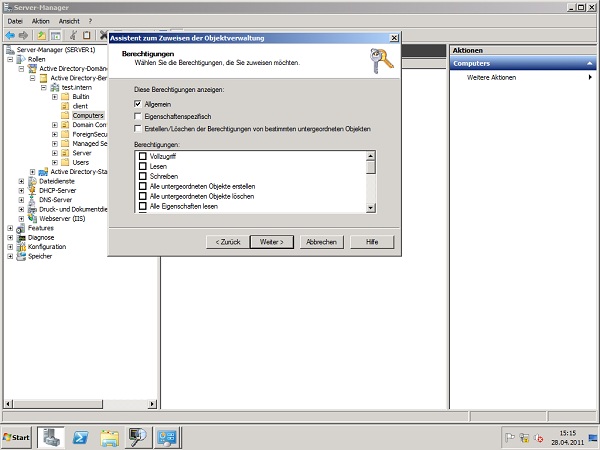Expand the ForeignSecurityPrincipals folder node

coord(55,134)
